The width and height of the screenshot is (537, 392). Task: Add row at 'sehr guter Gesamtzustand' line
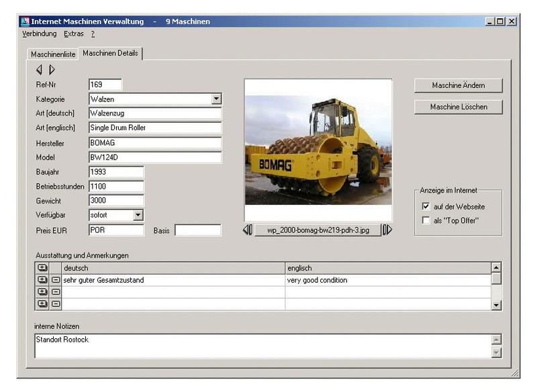42,280
